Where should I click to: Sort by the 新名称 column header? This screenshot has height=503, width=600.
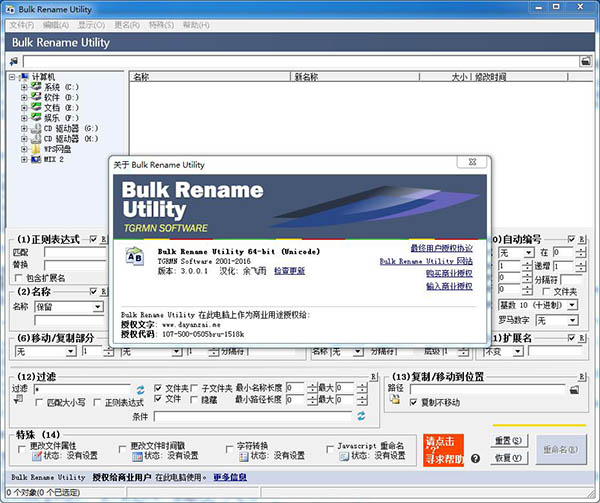pos(355,77)
